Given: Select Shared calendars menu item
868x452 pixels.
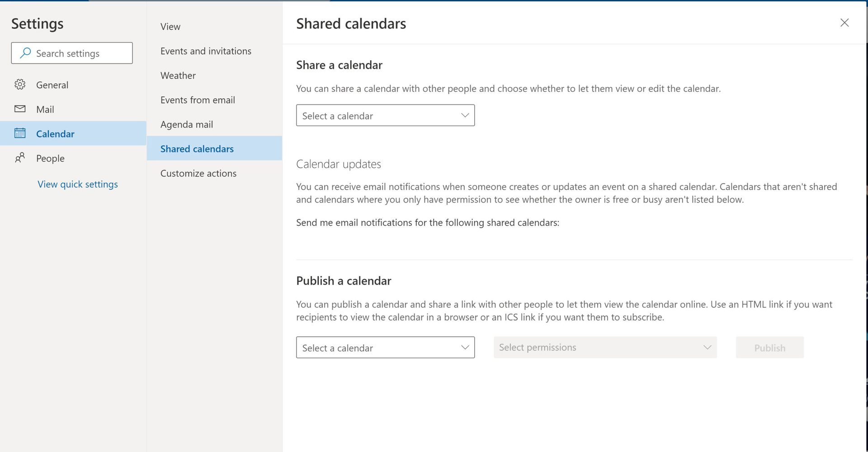Looking at the screenshot, I should click(197, 149).
